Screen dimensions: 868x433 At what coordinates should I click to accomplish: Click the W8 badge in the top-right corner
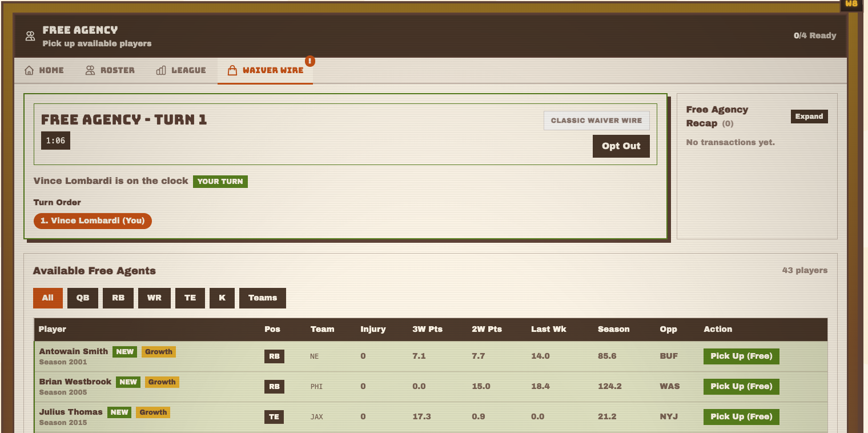pyautogui.click(x=850, y=5)
